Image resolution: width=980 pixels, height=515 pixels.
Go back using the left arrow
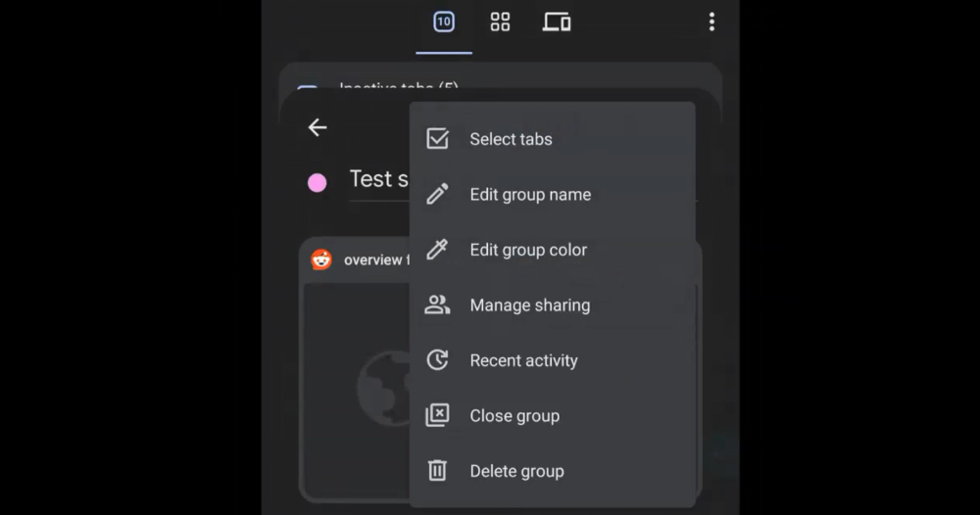pos(318,127)
